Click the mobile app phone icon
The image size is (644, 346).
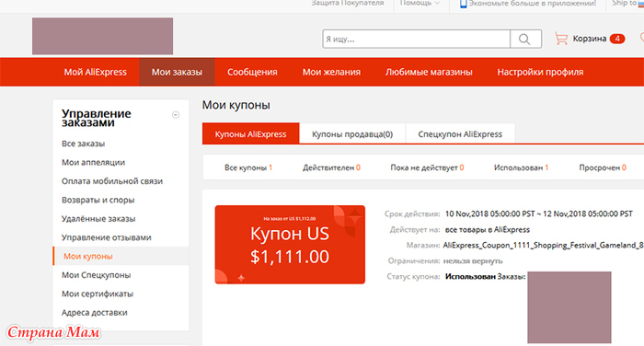463,4
